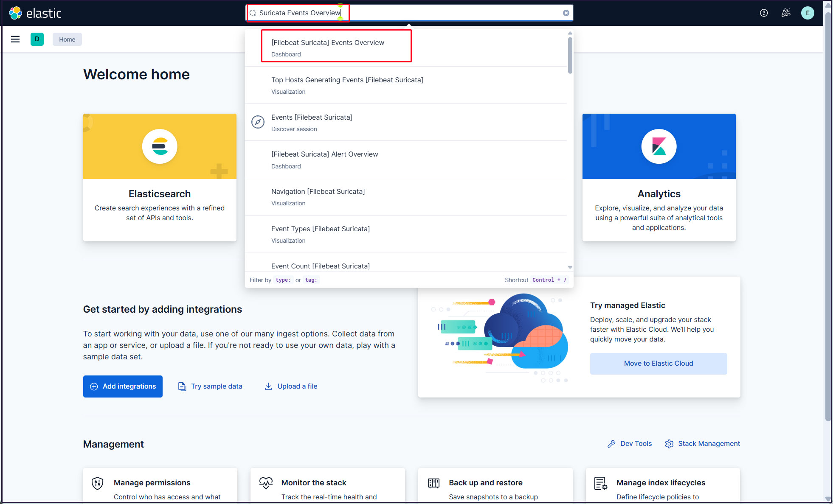Click the Back up and restore storage icon
This screenshot has height=504, width=833.
click(433, 483)
